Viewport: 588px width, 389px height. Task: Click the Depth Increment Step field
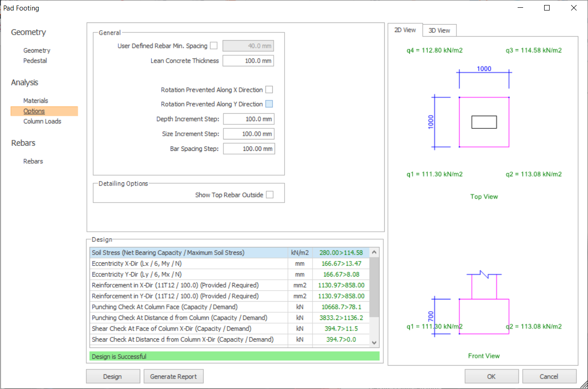(x=249, y=119)
